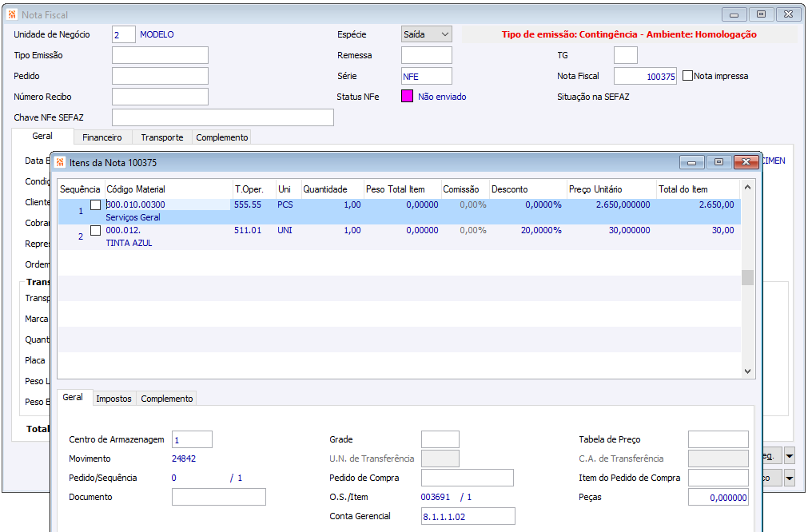Select the Transporte tab
Screen dimensions: 808x532
pos(162,137)
